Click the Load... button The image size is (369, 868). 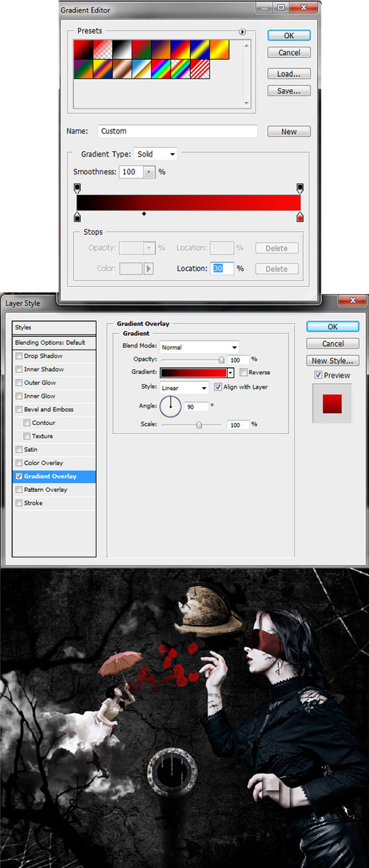289,73
